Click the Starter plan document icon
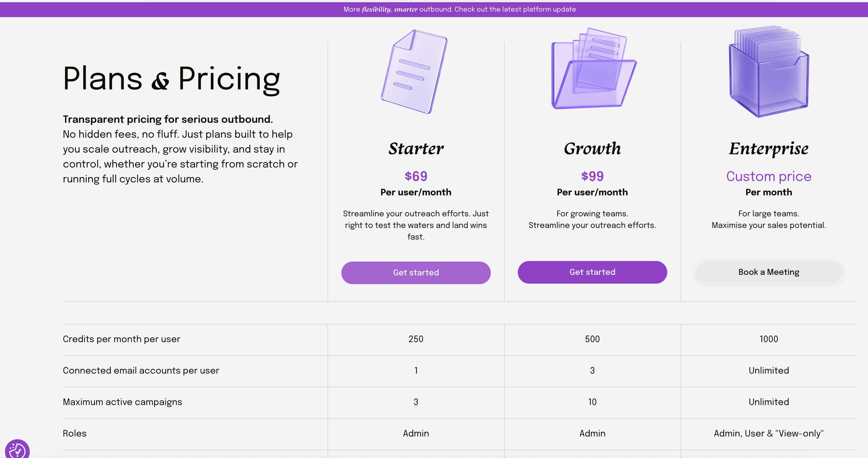 point(414,71)
